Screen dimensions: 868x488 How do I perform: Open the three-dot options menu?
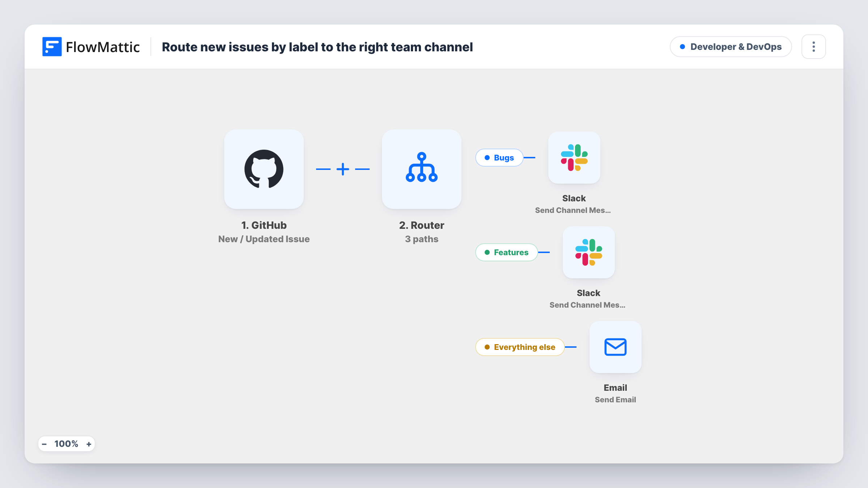coord(813,47)
